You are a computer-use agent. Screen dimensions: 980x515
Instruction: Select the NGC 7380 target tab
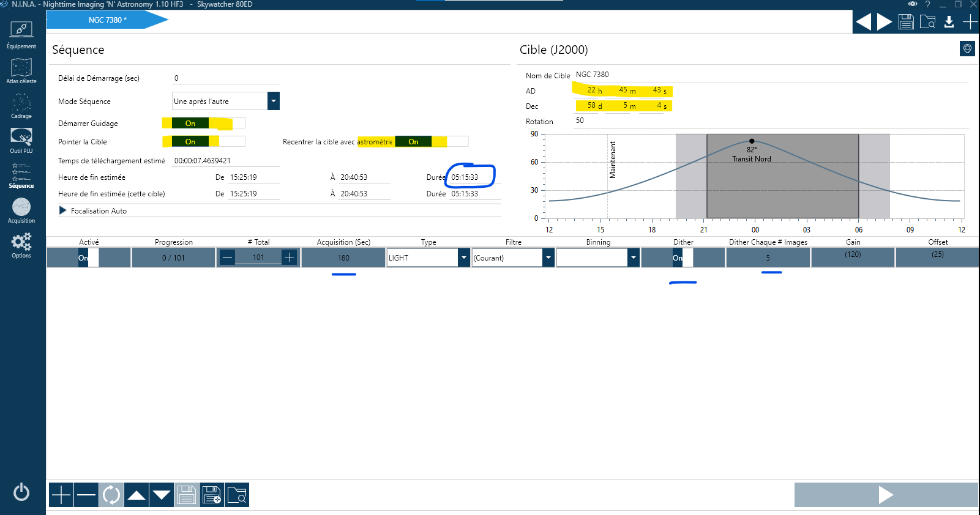coord(107,20)
